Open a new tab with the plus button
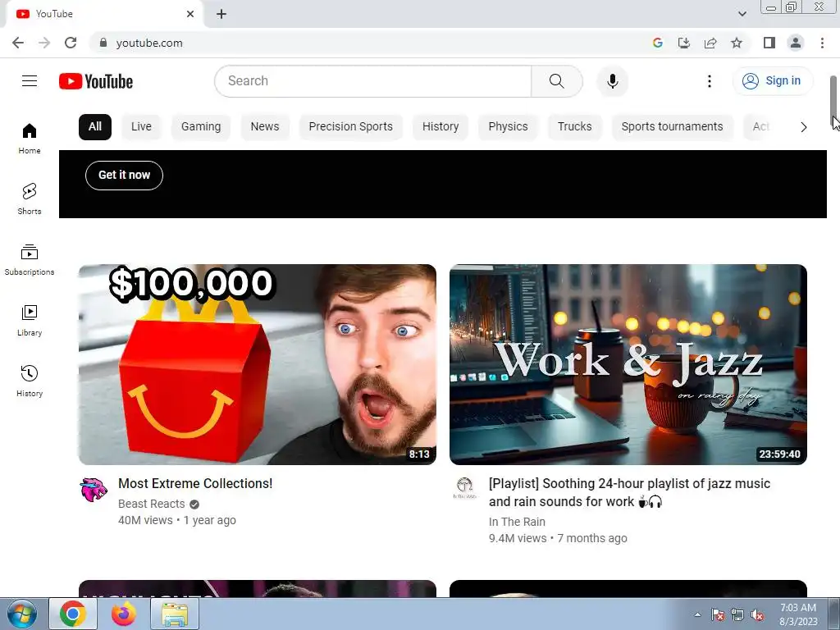The image size is (840, 630). pos(221,14)
